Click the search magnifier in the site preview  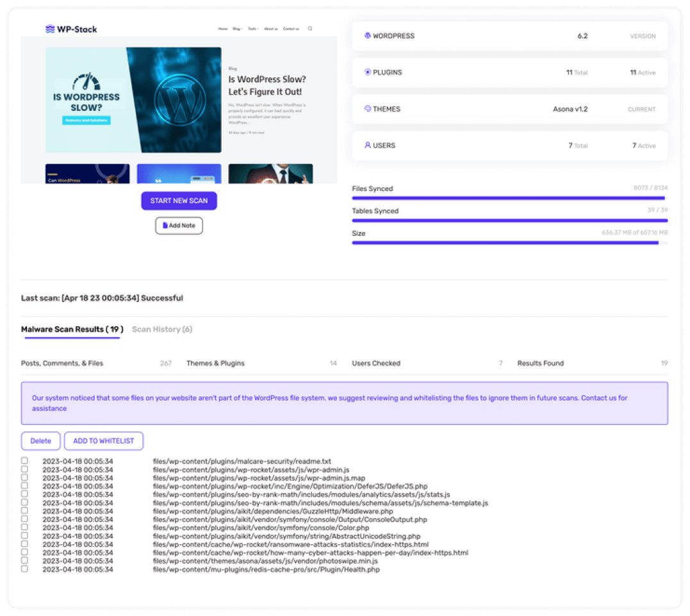[310, 29]
